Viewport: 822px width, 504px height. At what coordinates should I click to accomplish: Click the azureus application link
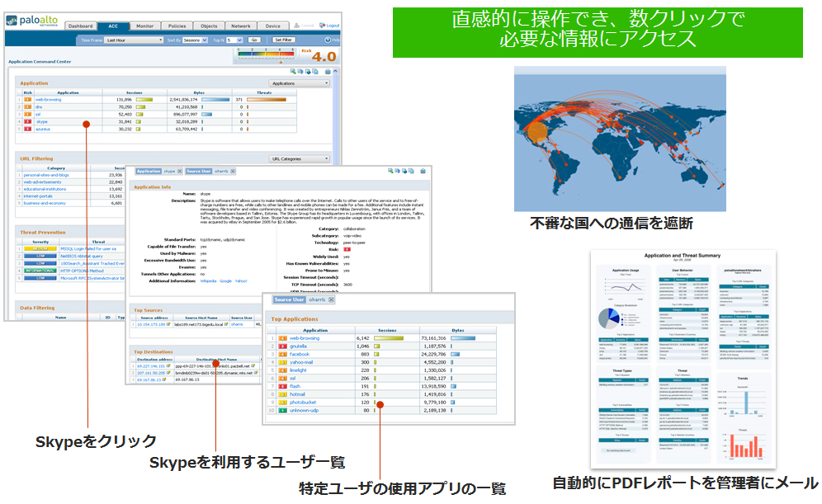(43, 129)
